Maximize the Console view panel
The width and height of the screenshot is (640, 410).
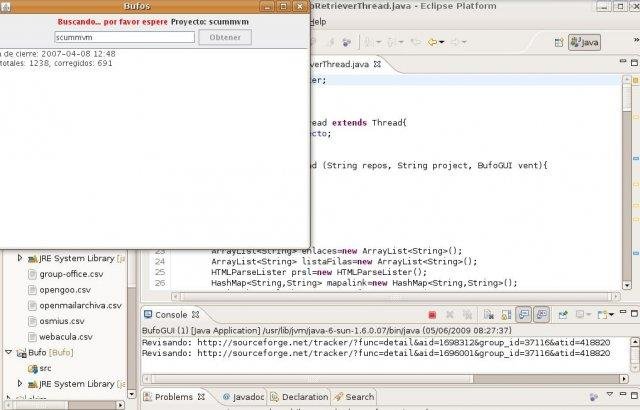point(634,313)
